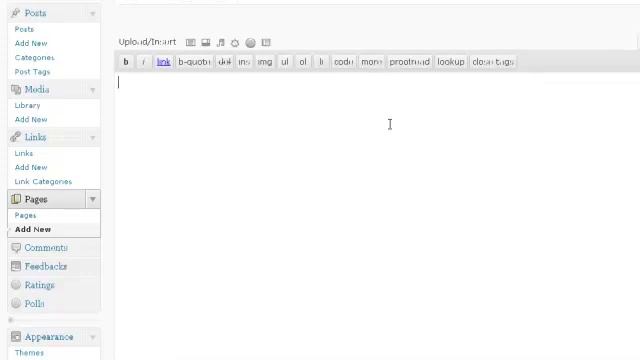
Task: Click the Feedbacks icon in the sidebar
Action: 16,267
